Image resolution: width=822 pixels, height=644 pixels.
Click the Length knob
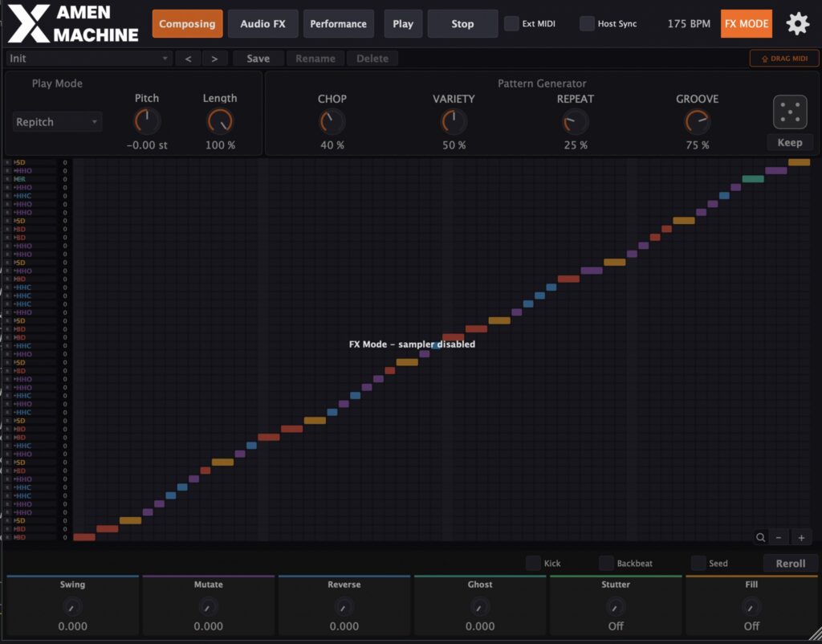coord(220,122)
